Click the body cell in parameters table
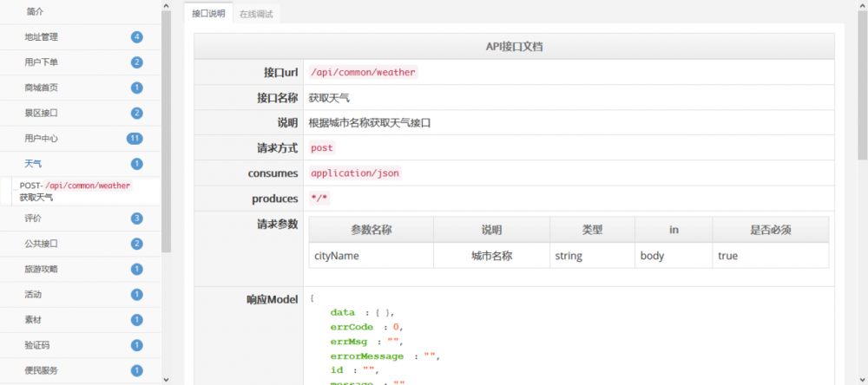The image size is (868, 385). click(674, 256)
